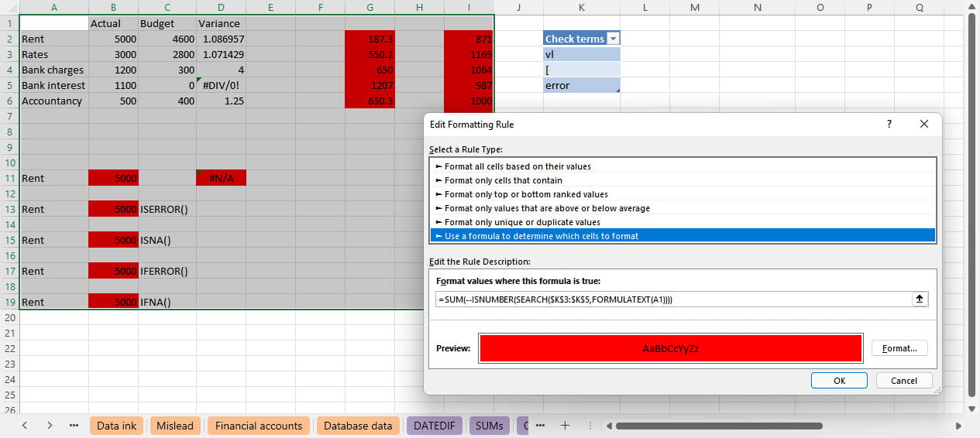
Task: Confirm the rule with OK
Action: coord(839,380)
